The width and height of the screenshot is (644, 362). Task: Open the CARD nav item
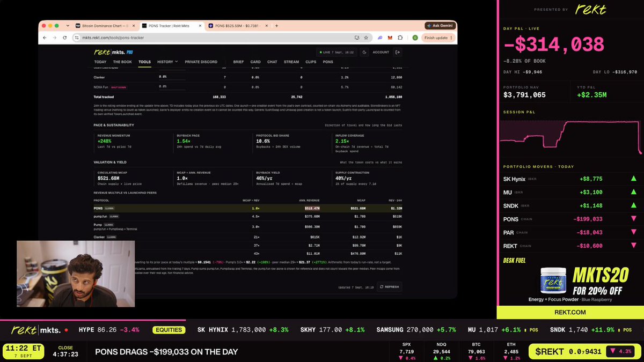(255, 62)
